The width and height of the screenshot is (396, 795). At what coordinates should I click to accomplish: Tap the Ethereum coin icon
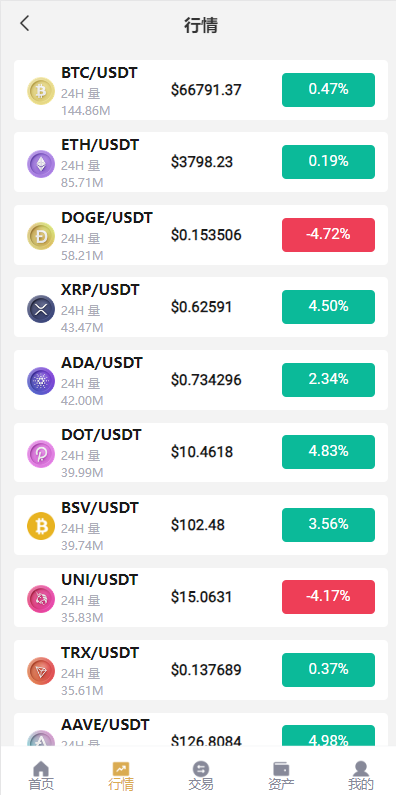pos(41,163)
